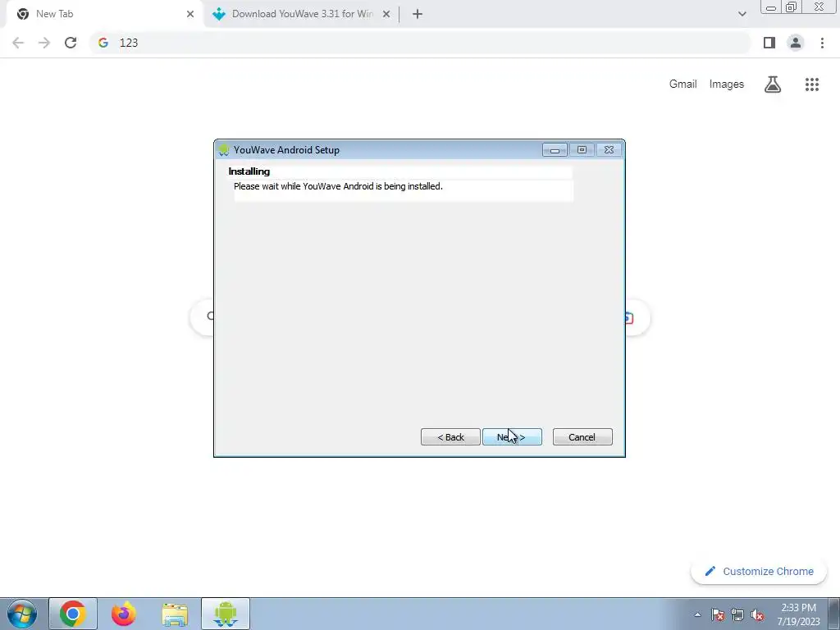
Task: Open a new browser tab
Action: (x=418, y=14)
